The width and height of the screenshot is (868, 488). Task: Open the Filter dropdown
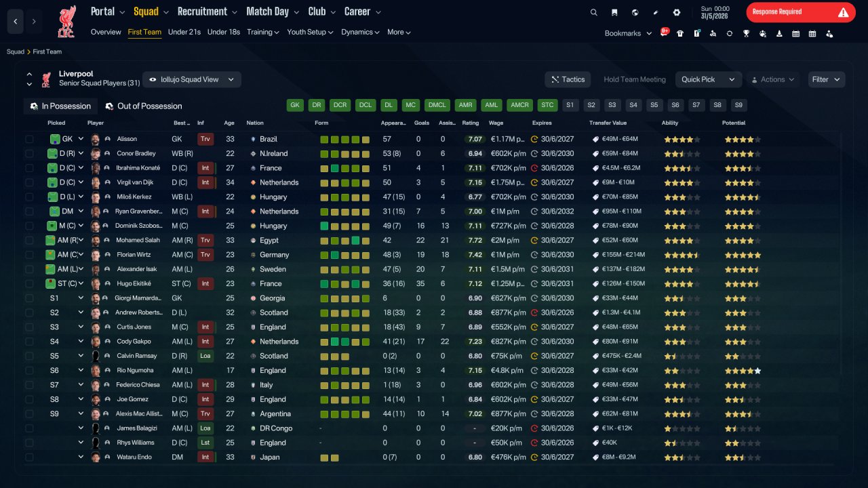pyautogui.click(x=826, y=79)
